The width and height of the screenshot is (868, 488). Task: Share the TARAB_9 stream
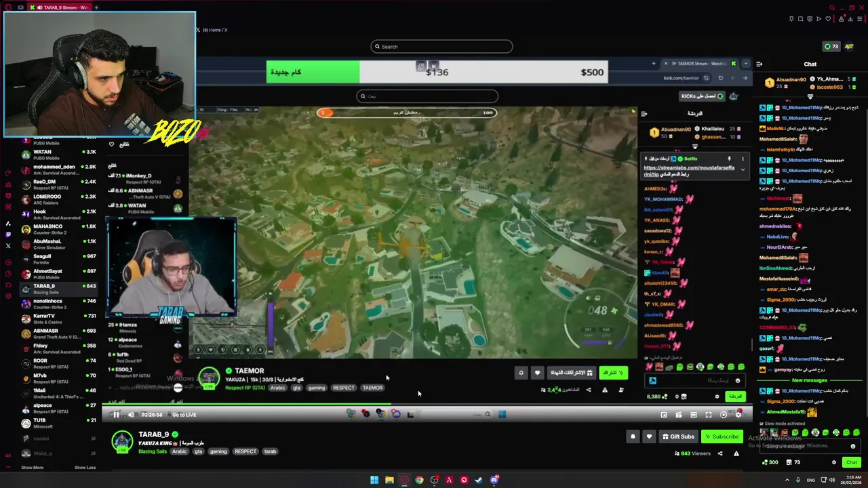pyautogui.click(x=720, y=453)
